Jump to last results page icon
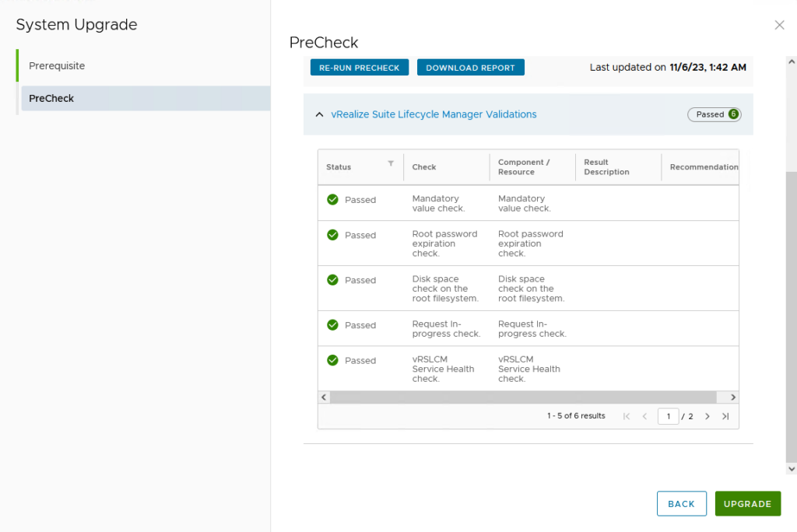 pyautogui.click(x=725, y=416)
